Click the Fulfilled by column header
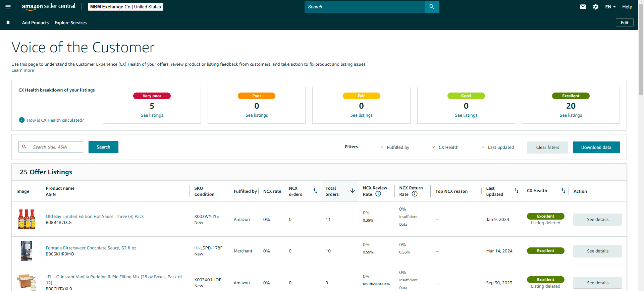 pos(245,191)
